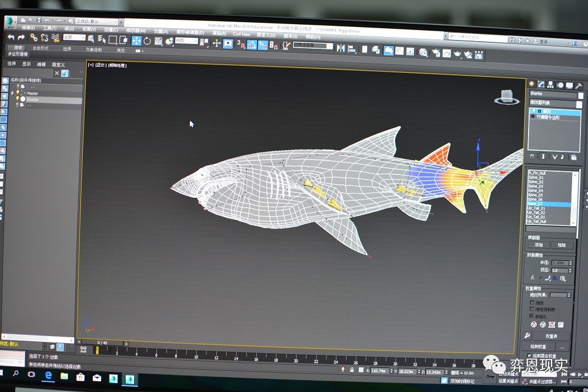Open the Rendered Frame Window icon

[447, 54]
